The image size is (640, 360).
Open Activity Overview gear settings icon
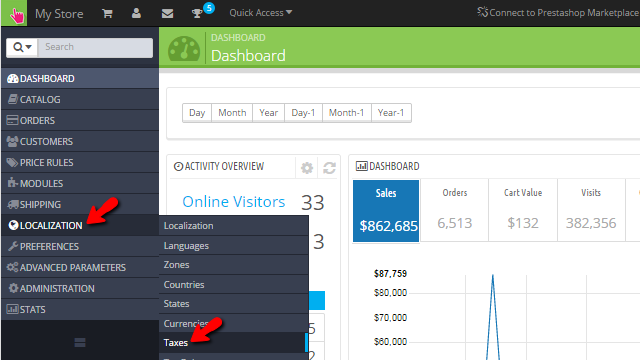[307, 167]
